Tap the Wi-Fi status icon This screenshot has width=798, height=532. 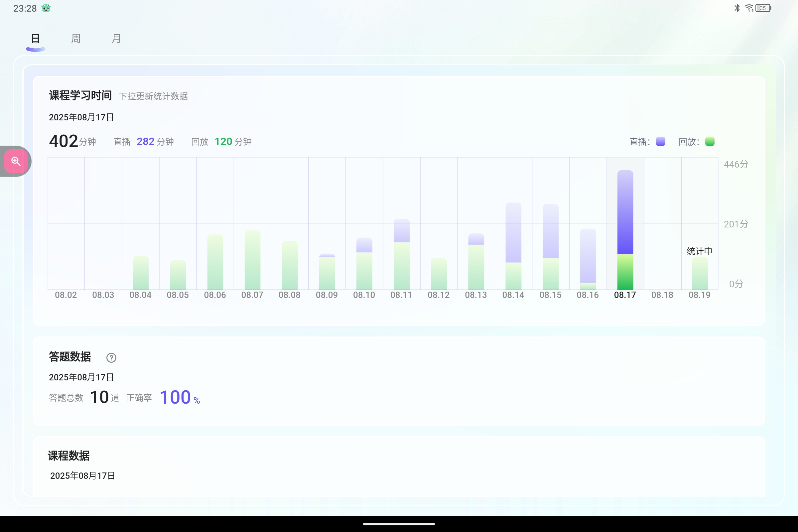click(749, 8)
